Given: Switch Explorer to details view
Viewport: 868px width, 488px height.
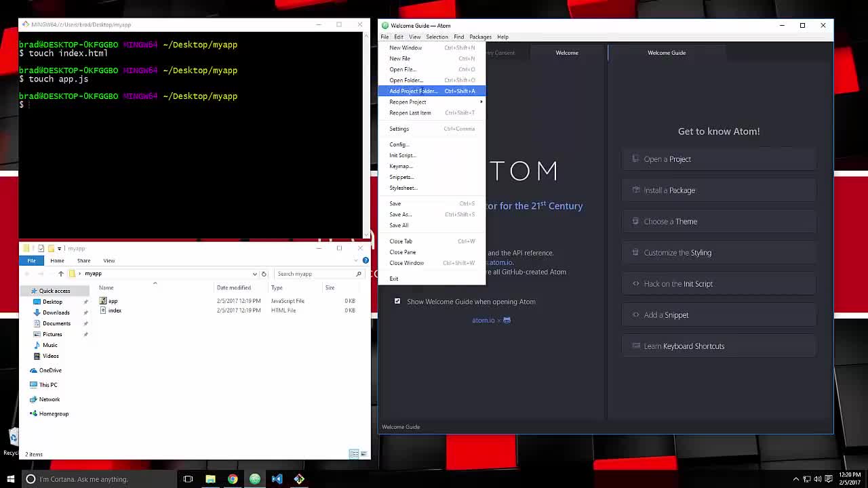Looking at the screenshot, I should click(353, 453).
